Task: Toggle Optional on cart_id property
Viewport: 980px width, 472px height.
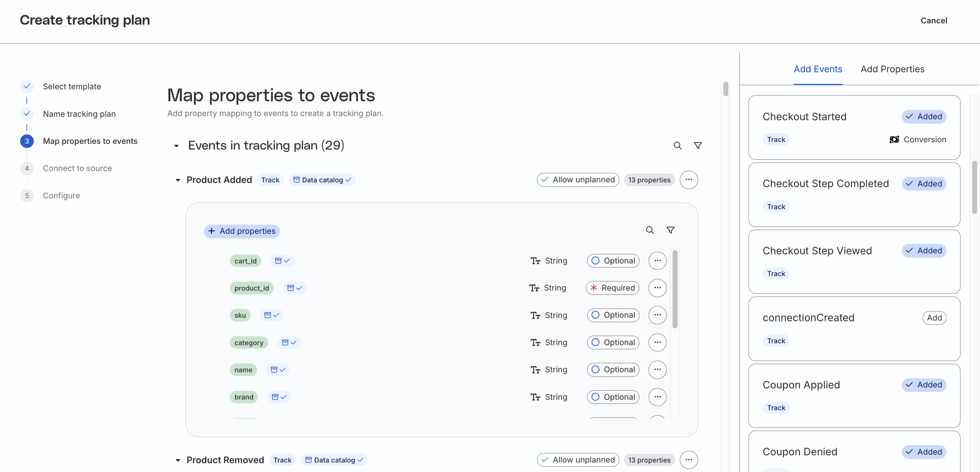Action: pos(613,261)
